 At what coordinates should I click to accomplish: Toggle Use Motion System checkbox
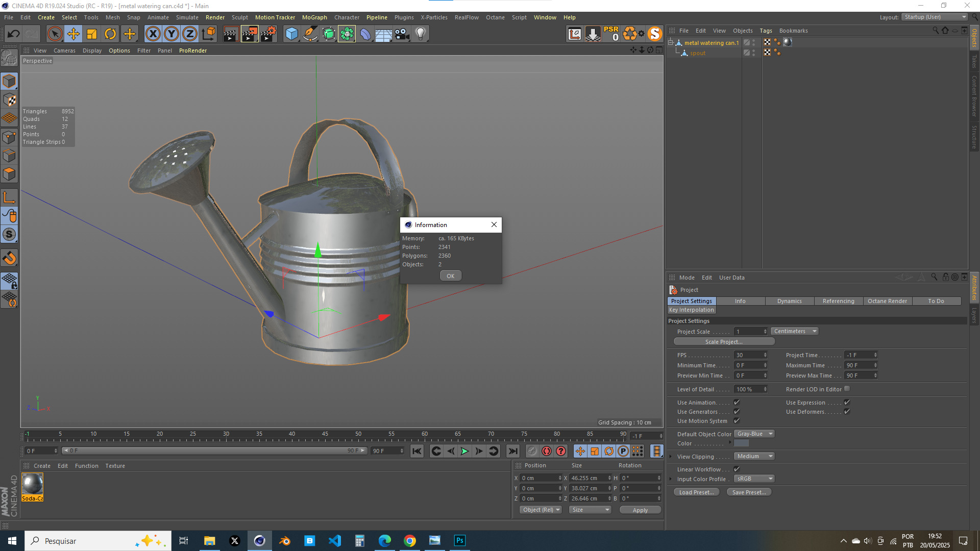coord(737,421)
